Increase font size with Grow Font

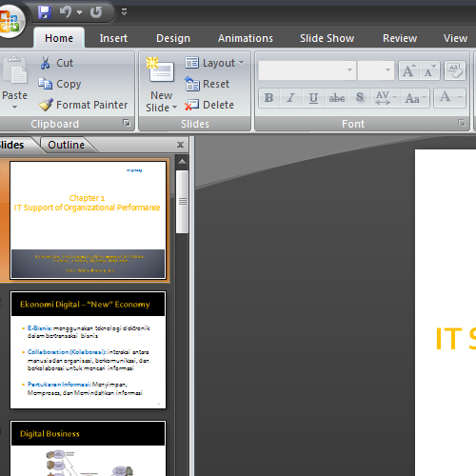pos(409,70)
